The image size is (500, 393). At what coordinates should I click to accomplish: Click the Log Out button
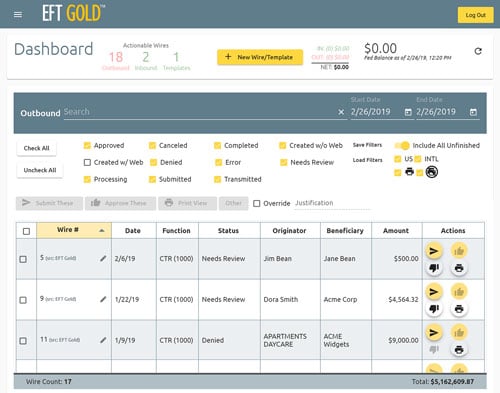point(475,15)
